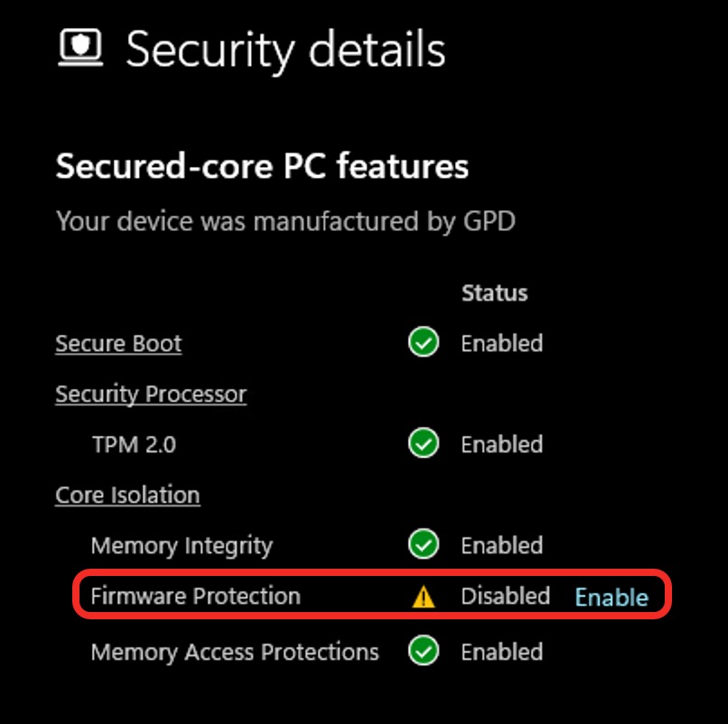This screenshot has width=728, height=724.
Task: Click the Firmware Protection label
Action: pyautogui.click(x=195, y=596)
